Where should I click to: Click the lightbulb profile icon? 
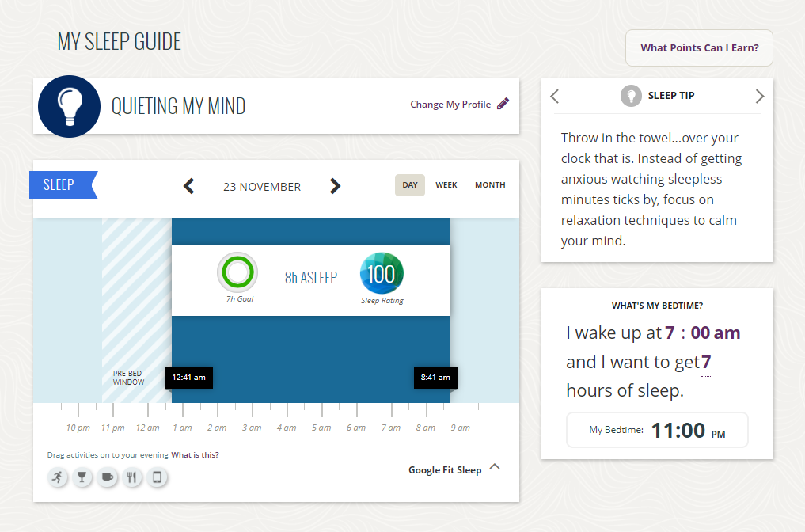69,106
